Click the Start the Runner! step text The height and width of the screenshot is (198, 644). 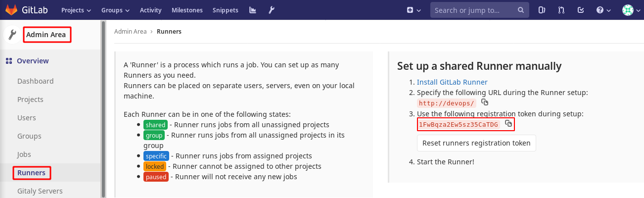[x=446, y=162]
